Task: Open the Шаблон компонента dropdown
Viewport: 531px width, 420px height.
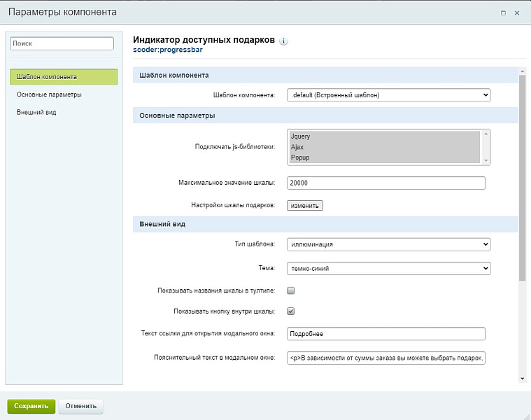Action: click(388, 95)
